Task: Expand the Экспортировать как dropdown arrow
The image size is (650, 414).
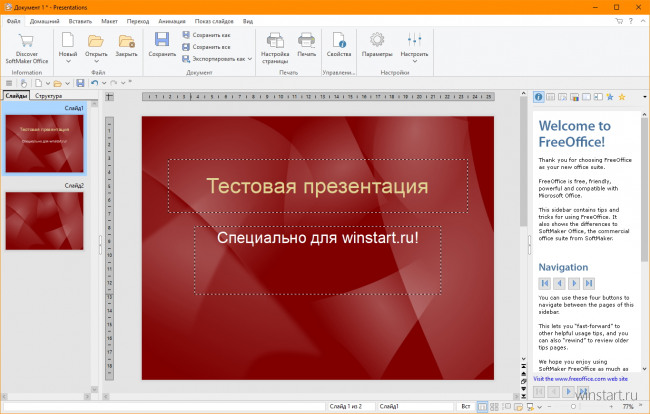Action: [250, 59]
